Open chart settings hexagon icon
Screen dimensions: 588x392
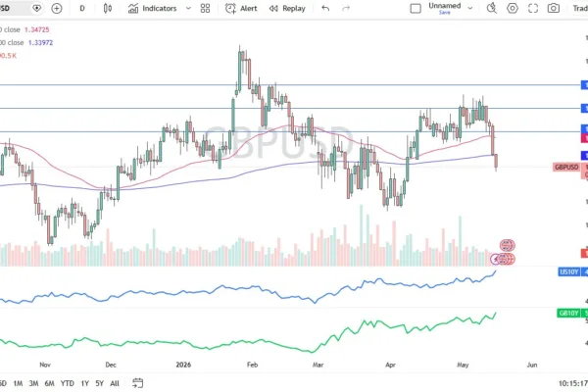pos(513,8)
